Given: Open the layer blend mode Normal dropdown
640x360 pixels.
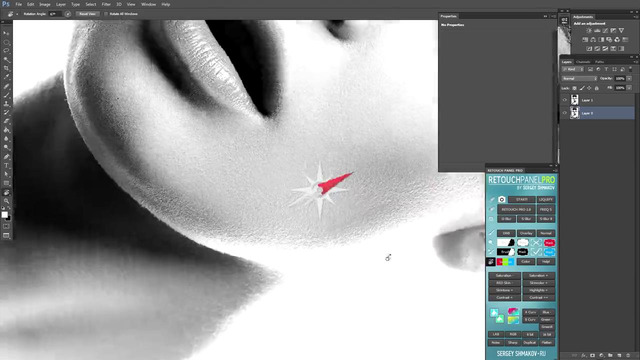Looking at the screenshot, I should point(580,78).
